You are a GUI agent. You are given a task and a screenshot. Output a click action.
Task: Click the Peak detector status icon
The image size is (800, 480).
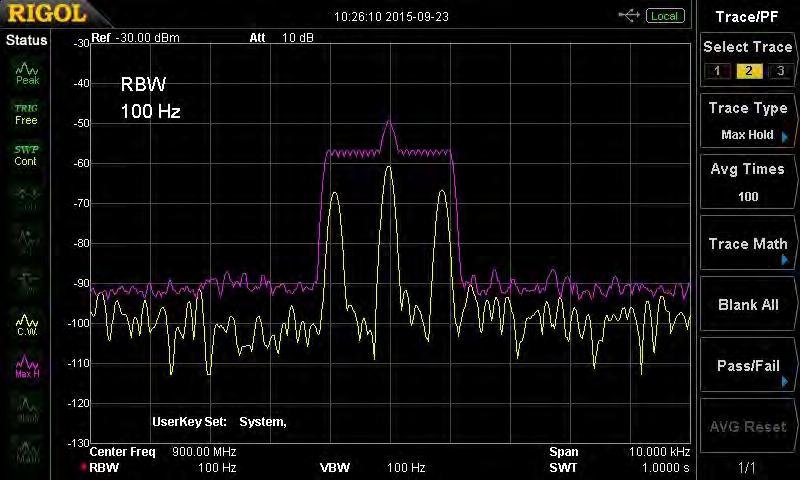pos(27,74)
